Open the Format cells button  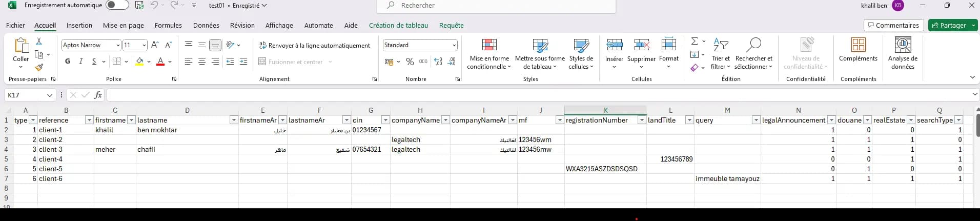click(669, 53)
